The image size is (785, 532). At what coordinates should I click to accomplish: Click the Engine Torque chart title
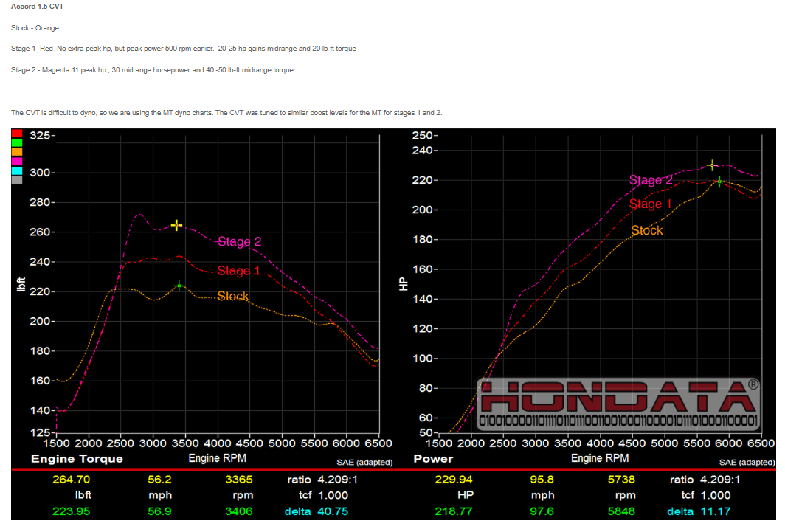point(77,459)
